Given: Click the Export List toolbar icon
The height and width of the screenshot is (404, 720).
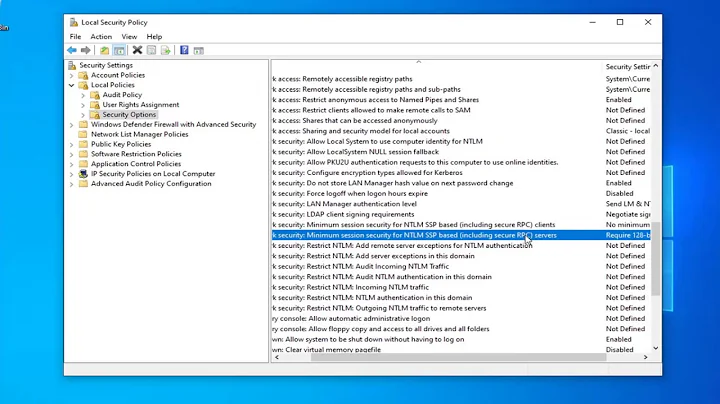Looking at the screenshot, I should 166,50.
